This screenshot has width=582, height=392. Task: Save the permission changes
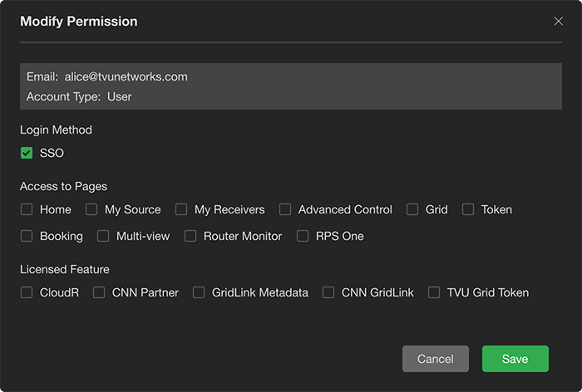coord(515,359)
